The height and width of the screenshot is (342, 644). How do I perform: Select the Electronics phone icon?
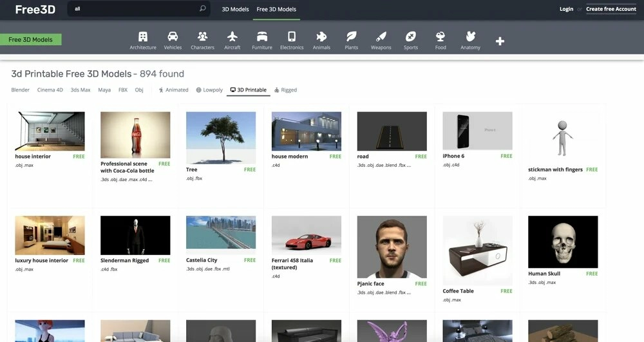click(292, 37)
